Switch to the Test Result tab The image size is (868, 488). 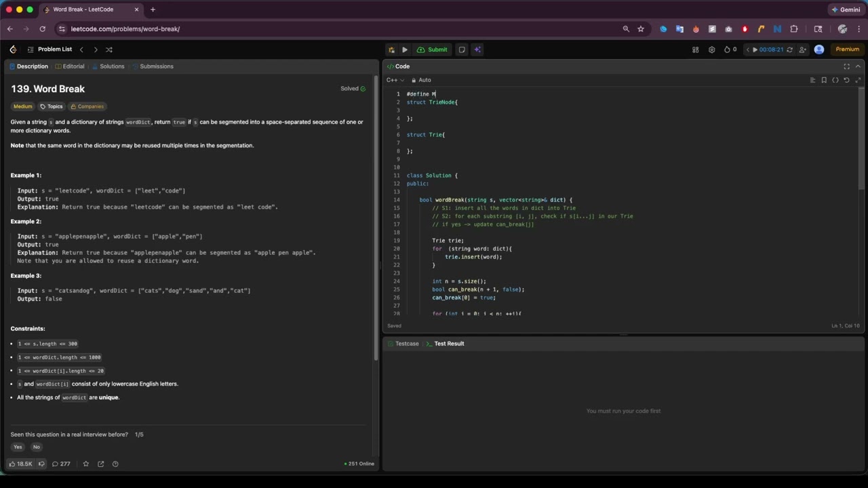pos(445,344)
